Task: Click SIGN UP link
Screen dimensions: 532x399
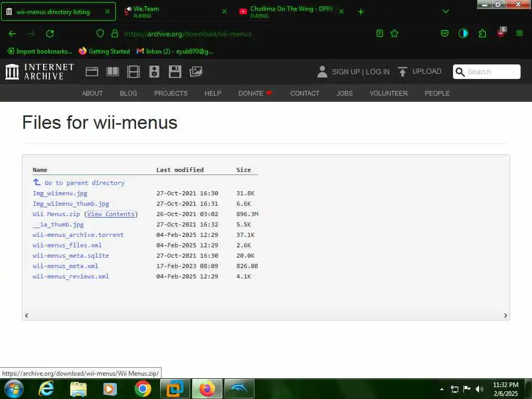Action: coord(345,72)
